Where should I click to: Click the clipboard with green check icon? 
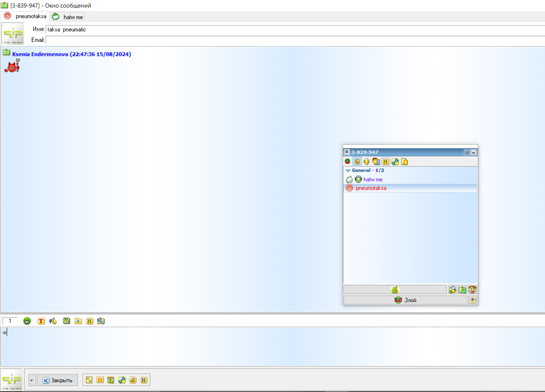463,290
